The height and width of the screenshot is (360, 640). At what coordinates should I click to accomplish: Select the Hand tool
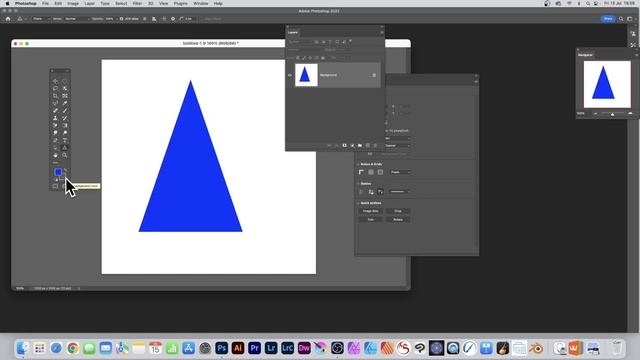click(x=55, y=156)
